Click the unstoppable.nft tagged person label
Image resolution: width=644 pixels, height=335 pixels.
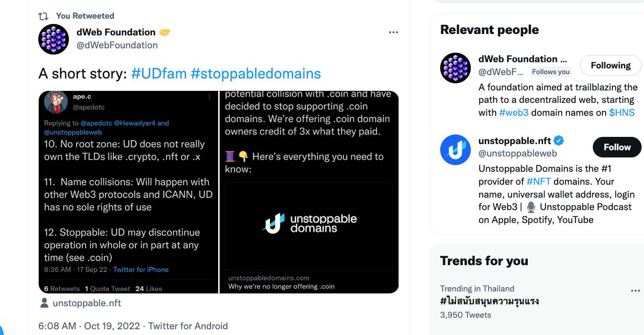coord(86,303)
